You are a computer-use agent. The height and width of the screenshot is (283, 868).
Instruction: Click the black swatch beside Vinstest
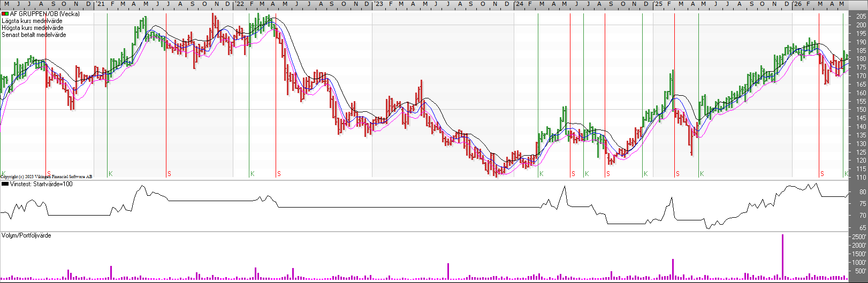point(5,184)
